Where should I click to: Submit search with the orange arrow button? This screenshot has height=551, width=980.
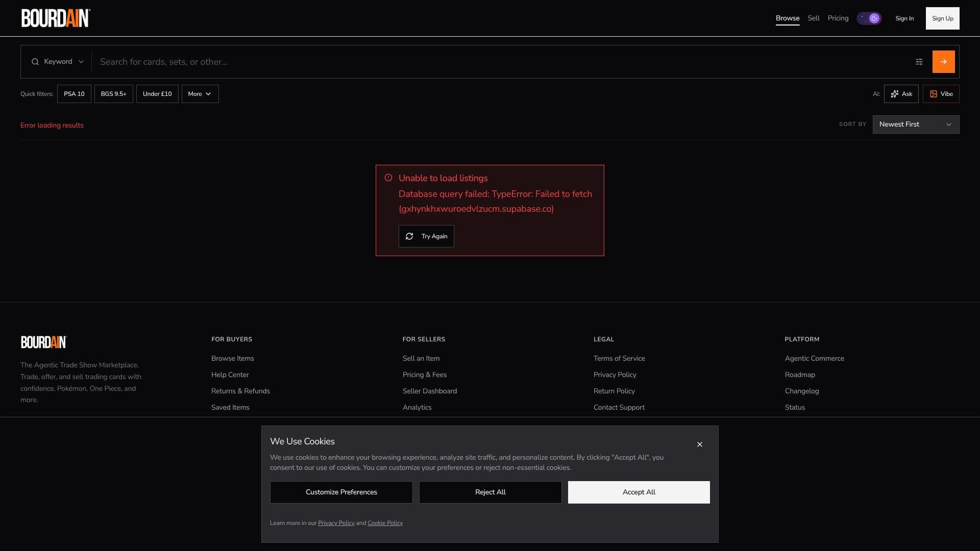(943, 62)
